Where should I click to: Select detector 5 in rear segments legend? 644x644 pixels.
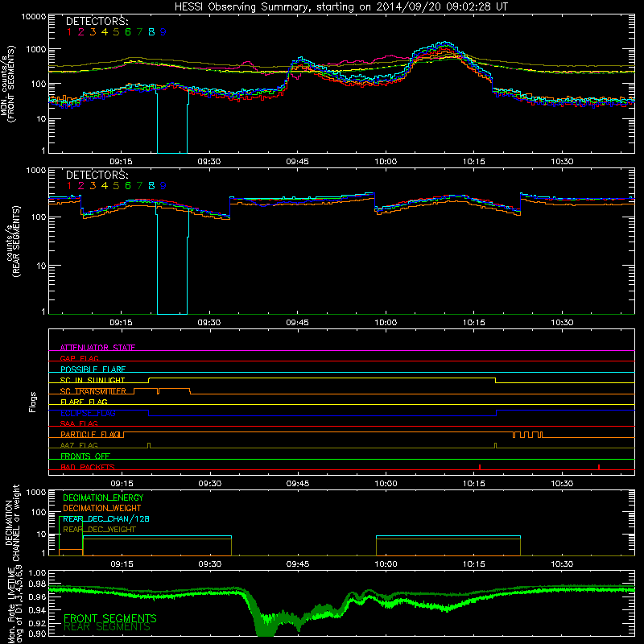click(116, 186)
